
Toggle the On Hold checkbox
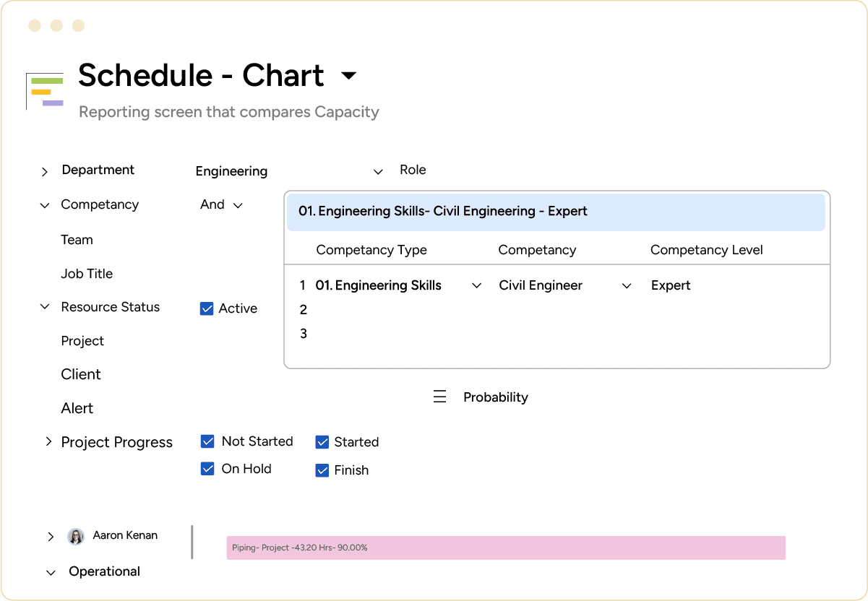(207, 468)
